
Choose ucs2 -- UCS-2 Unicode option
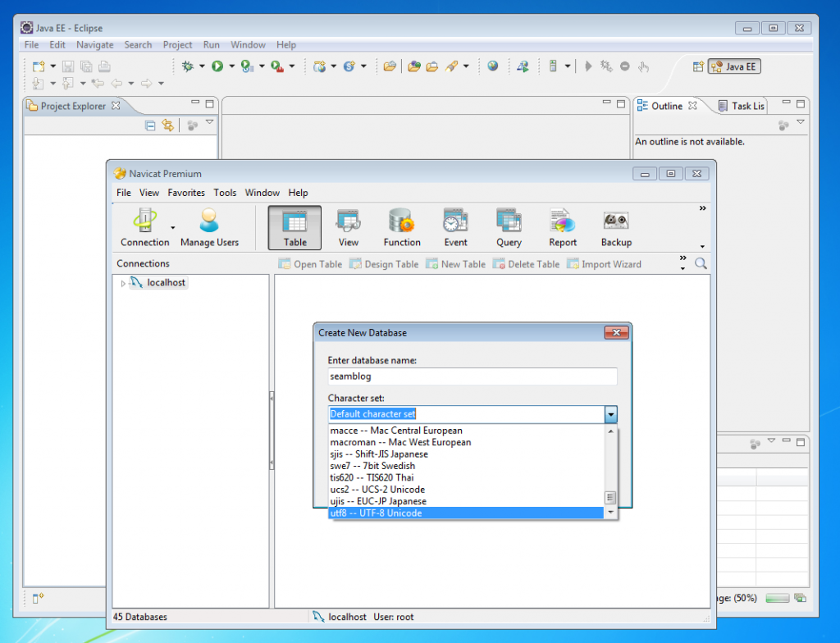(x=466, y=490)
